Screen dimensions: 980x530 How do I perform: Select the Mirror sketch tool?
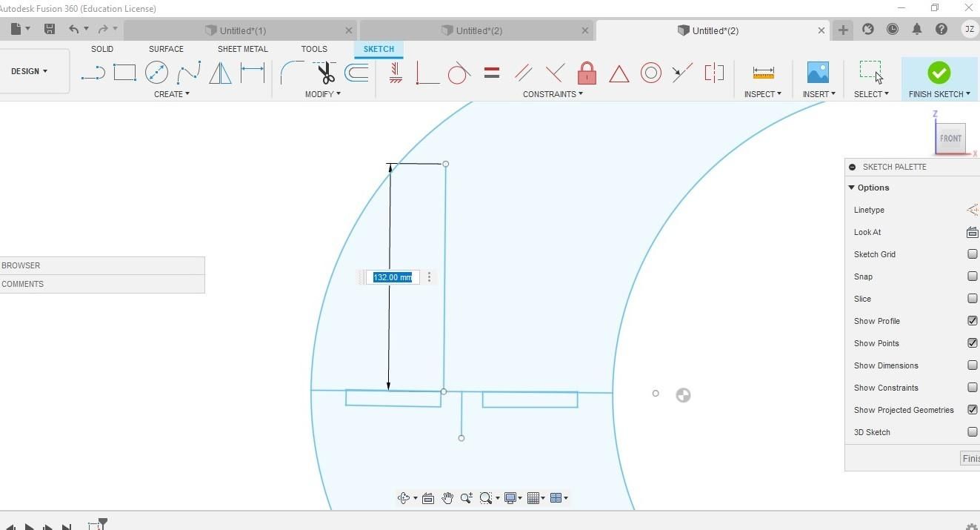tap(220, 73)
